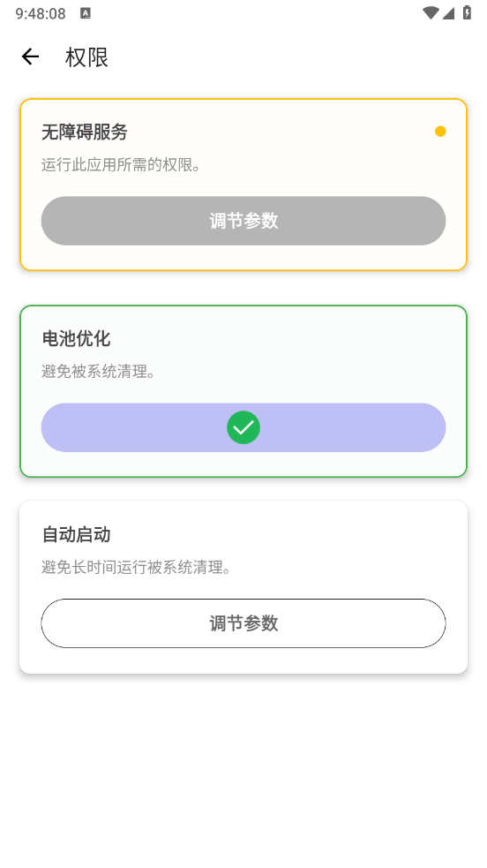Select the 无障碍服务 card title
The image size is (487, 868).
[x=85, y=132]
